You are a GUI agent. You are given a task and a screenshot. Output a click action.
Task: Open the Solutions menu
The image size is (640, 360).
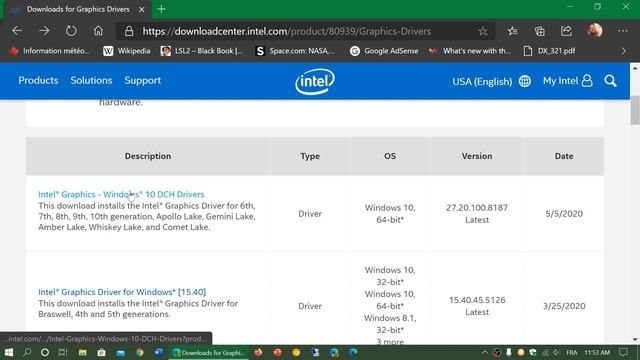[91, 80]
